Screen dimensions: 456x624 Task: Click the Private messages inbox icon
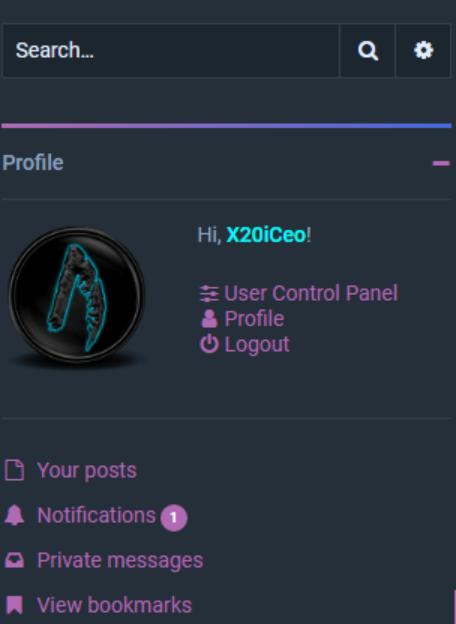pos(14,560)
